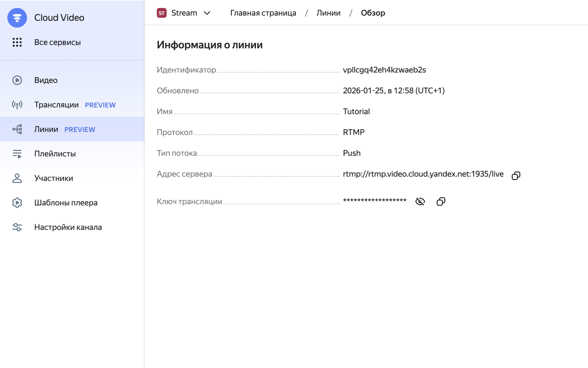Click the Видео play icon in the sidebar
This screenshot has height=368, width=588.
click(17, 80)
